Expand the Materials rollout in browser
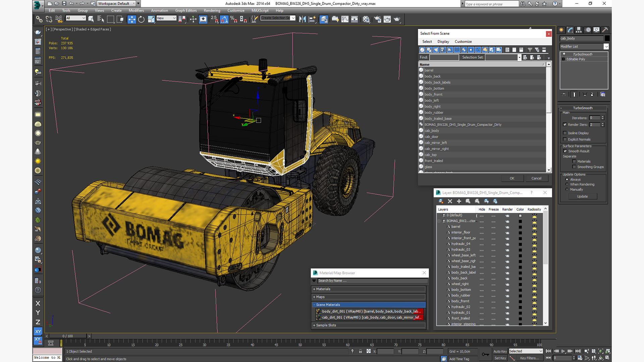644x362 pixels. point(369,289)
